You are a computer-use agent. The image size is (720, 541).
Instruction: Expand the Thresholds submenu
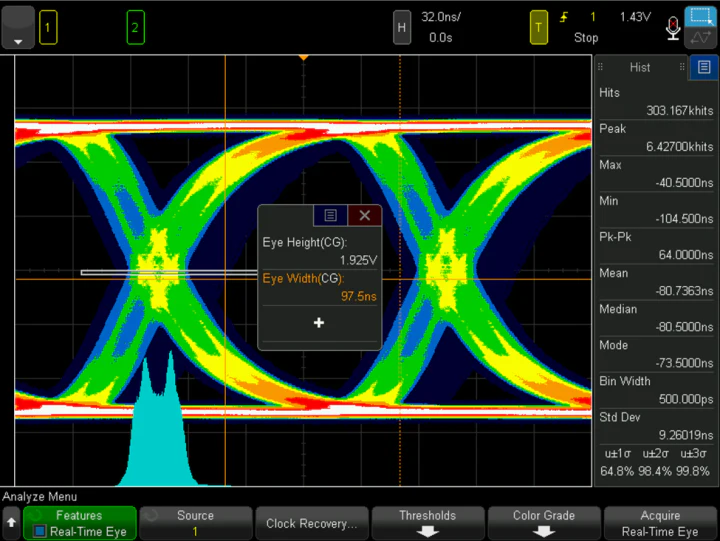click(x=428, y=523)
